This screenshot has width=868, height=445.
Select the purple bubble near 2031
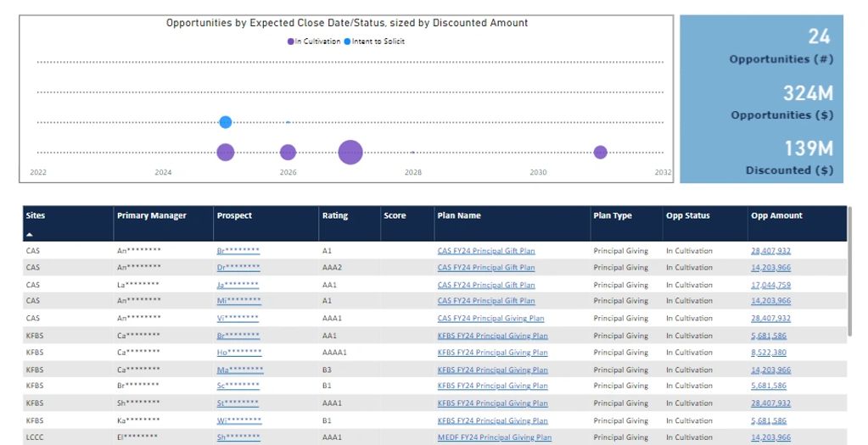coord(601,153)
